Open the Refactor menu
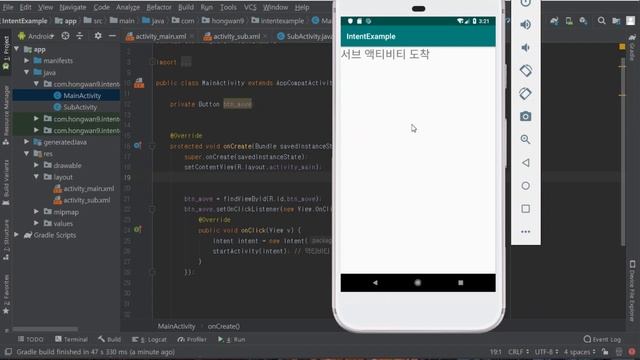 159,7
